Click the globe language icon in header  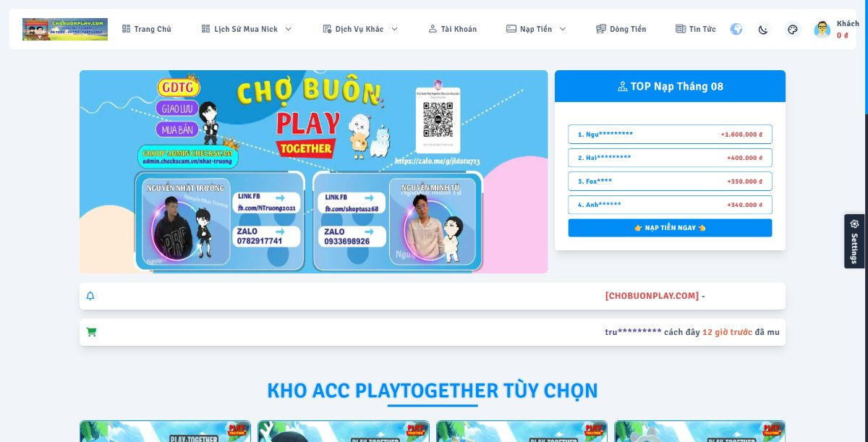point(736,29)
